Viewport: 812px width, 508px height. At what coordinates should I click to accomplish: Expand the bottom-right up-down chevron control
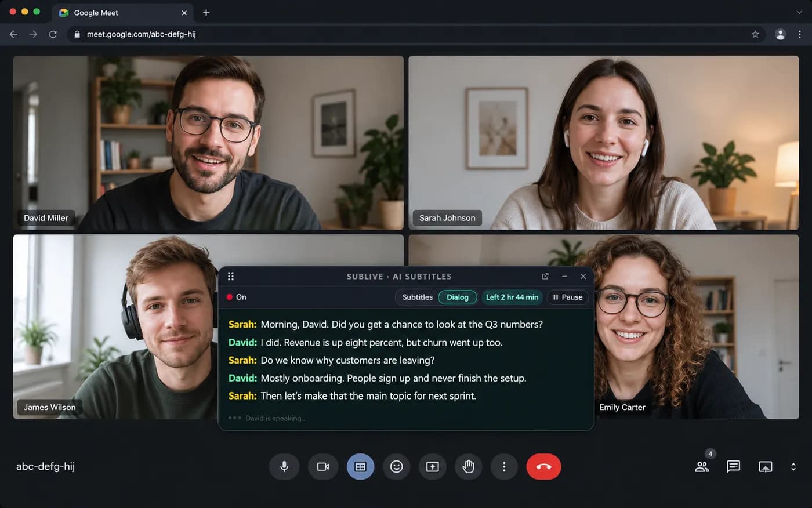click(793, 466)
